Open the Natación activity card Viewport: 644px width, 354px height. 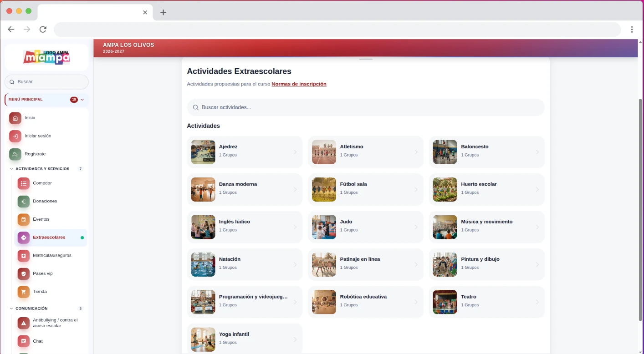pos(245,264)
